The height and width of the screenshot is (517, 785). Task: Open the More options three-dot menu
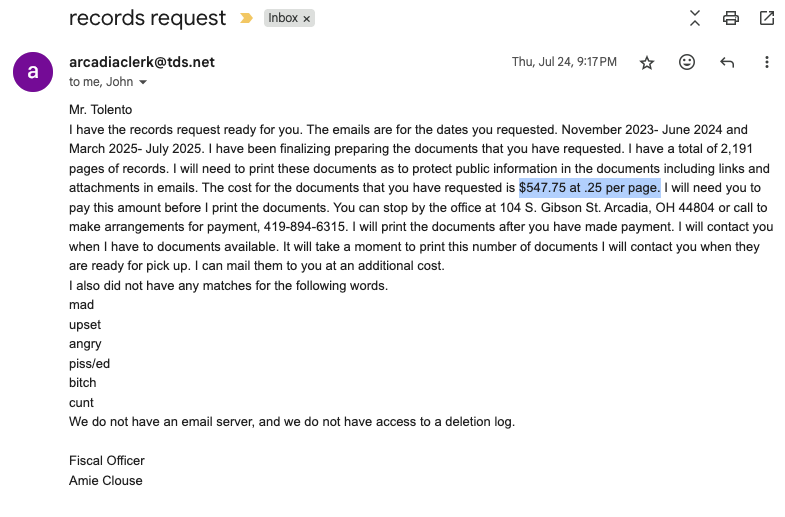coord(767,62)
